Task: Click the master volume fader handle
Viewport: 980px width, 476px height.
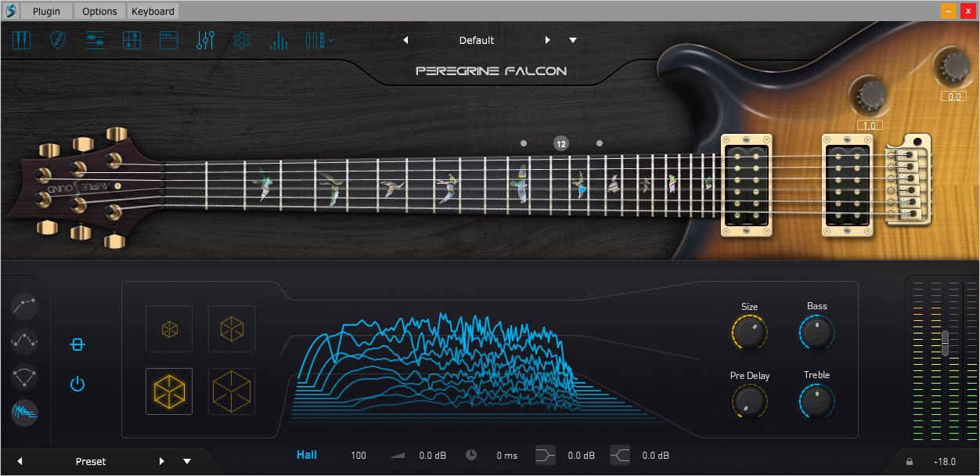Action: click(x=946, y=343)
